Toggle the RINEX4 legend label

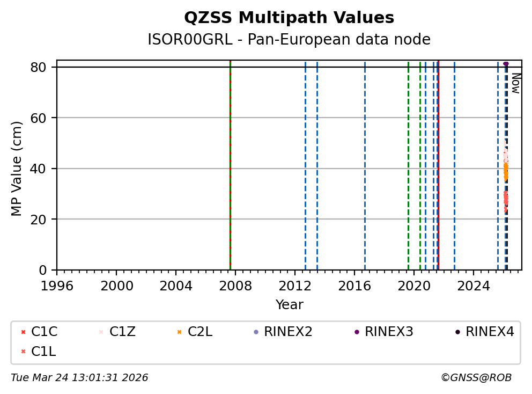(x=490, y=332)
